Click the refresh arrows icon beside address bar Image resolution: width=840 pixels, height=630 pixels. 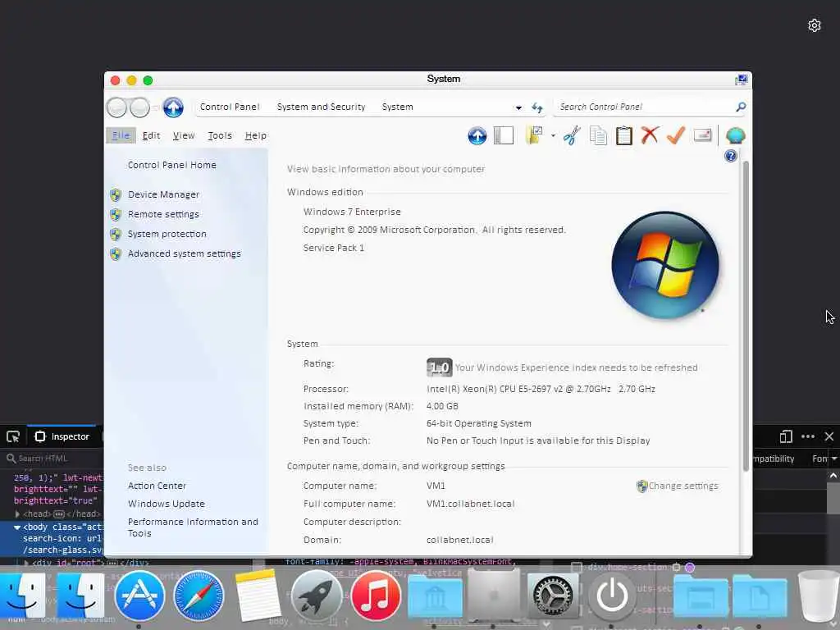coord(536,107)
